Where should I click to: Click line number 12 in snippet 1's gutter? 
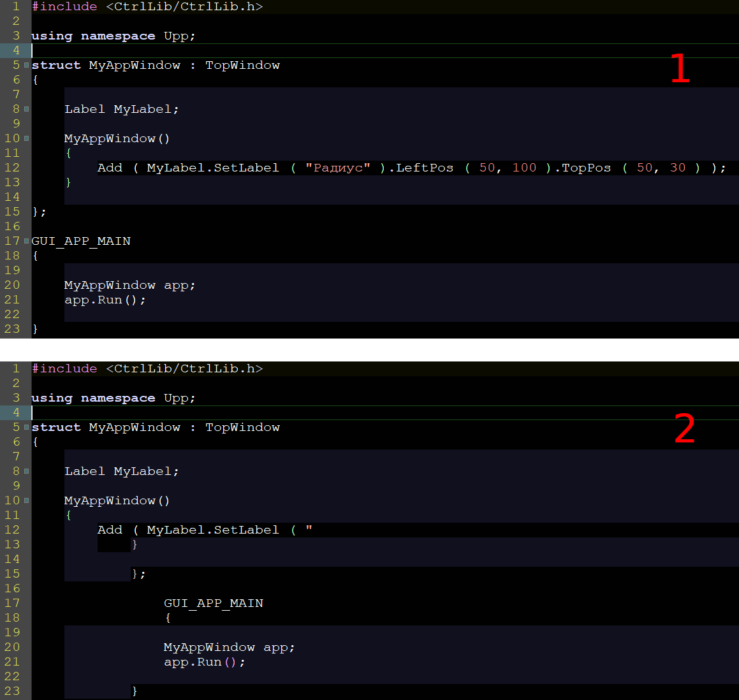coord(12,168)
